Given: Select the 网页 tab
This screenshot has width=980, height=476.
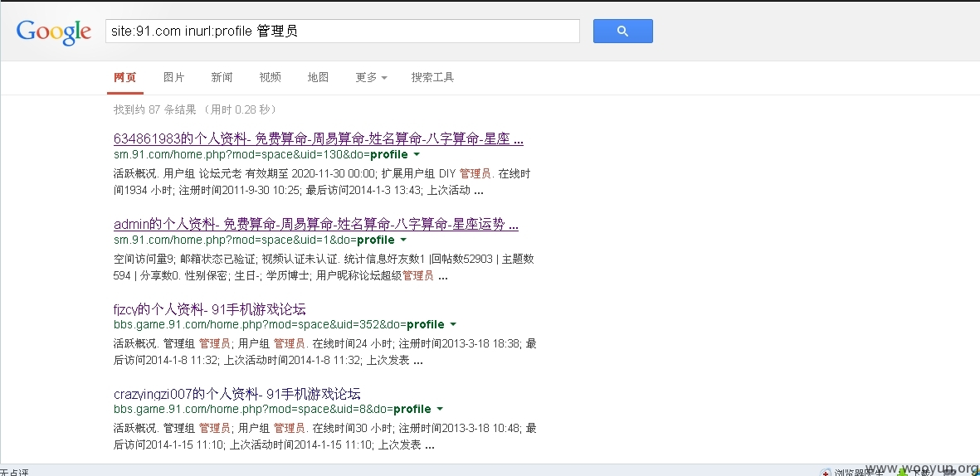Looking at the screenshot, I should point(125,77).
